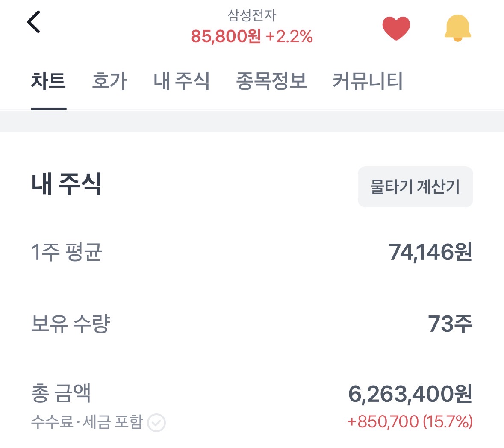Go back using the left arrow
This screenshot has height=448, width=504.
(x=33, y=22)
